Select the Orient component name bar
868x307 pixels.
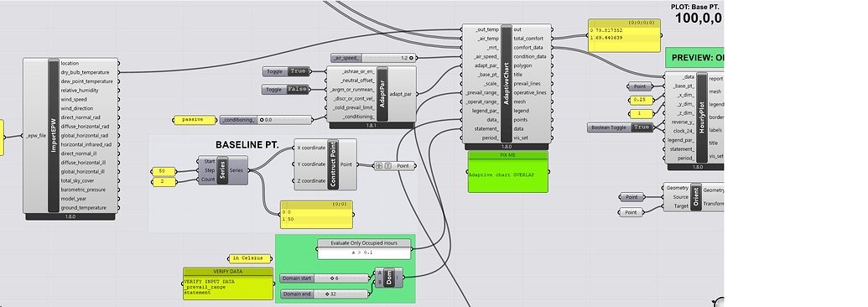tap(696, 197)
